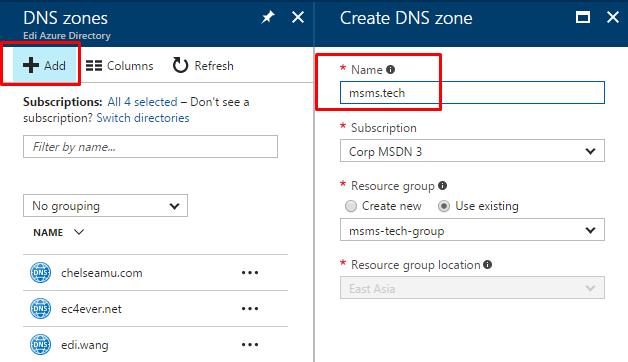Maximize the Create DNS zone blade
The height and width of the screenshot is (362, 628).
(582, 17)
